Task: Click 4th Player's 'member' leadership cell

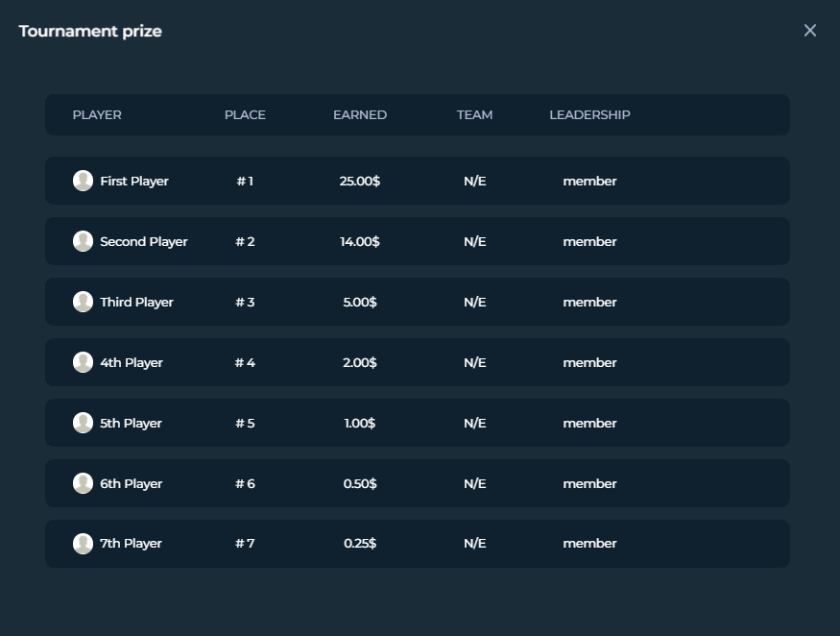Action: pos(589,363)
